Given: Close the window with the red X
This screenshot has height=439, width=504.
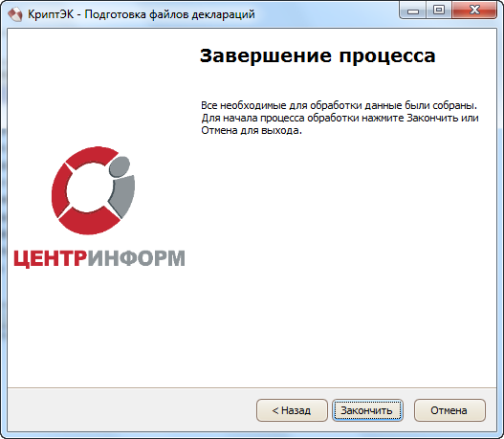Looking at the screenshot, I should (x=474, y=10).
